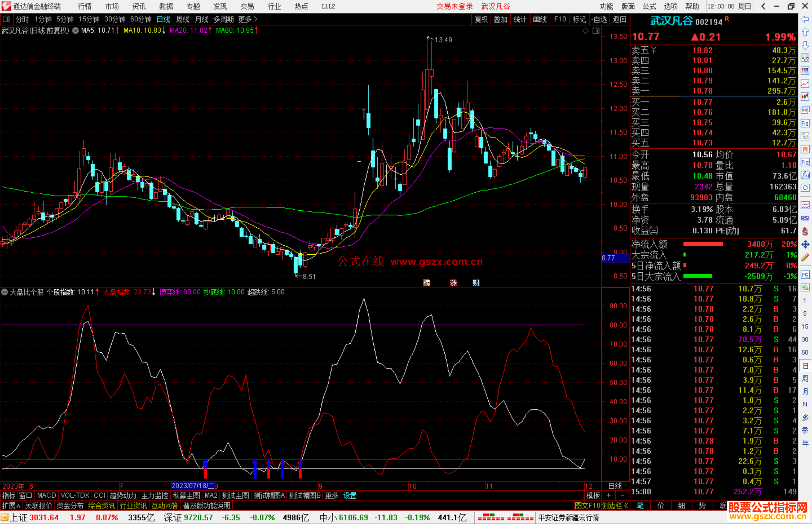Click the line trend chart sidebar icon
Viewport: 812px width, 524px height.
805,83
